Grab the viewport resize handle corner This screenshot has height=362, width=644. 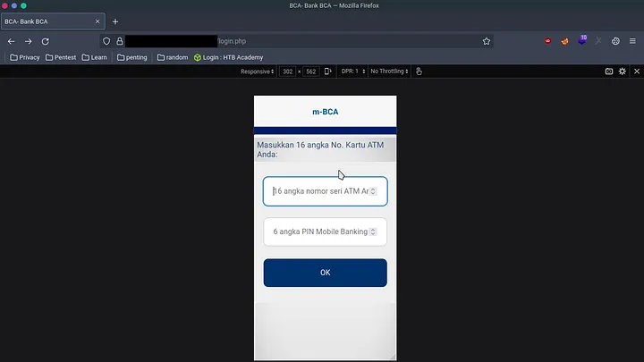point(393,357)
